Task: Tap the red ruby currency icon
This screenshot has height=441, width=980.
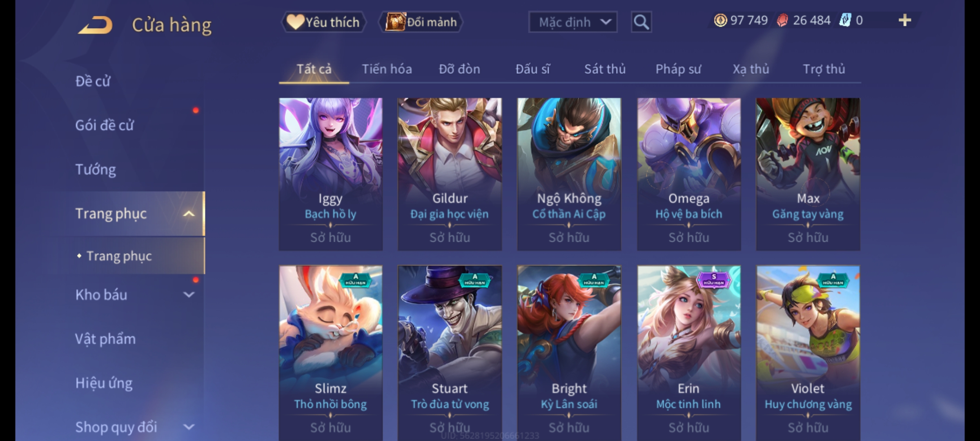Action: coord(782,20)
